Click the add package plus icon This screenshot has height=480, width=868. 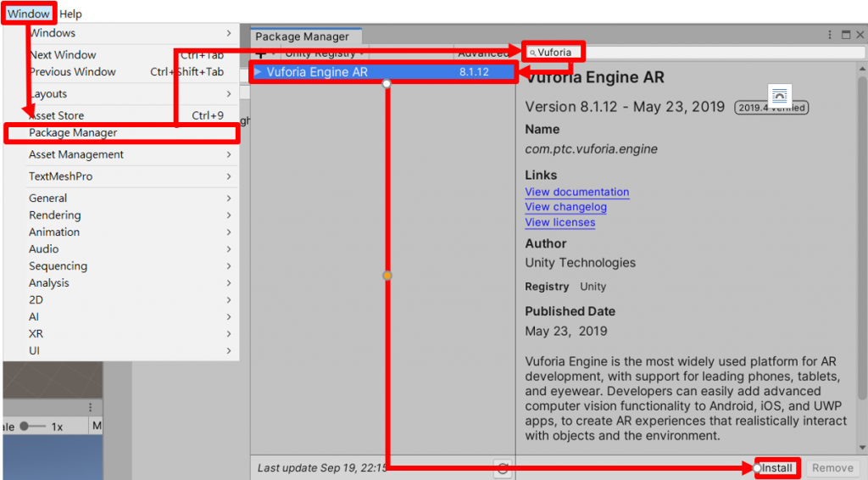coord(261,53)
